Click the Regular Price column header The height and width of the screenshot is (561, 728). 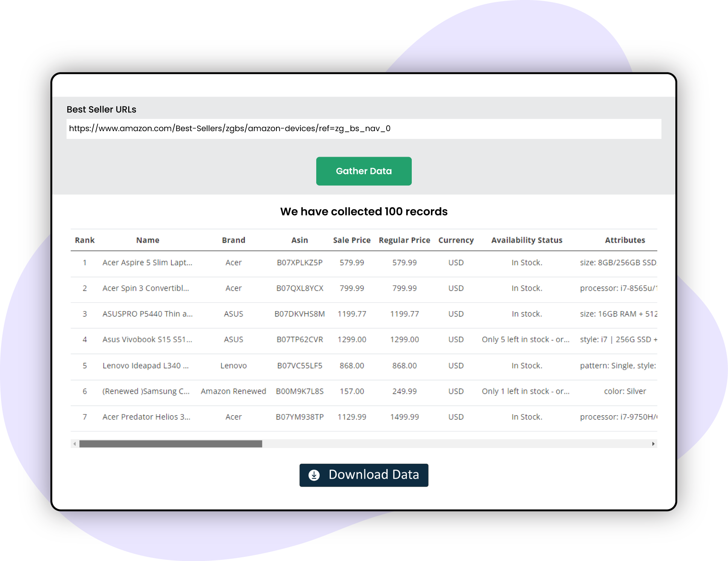point(404,240)
